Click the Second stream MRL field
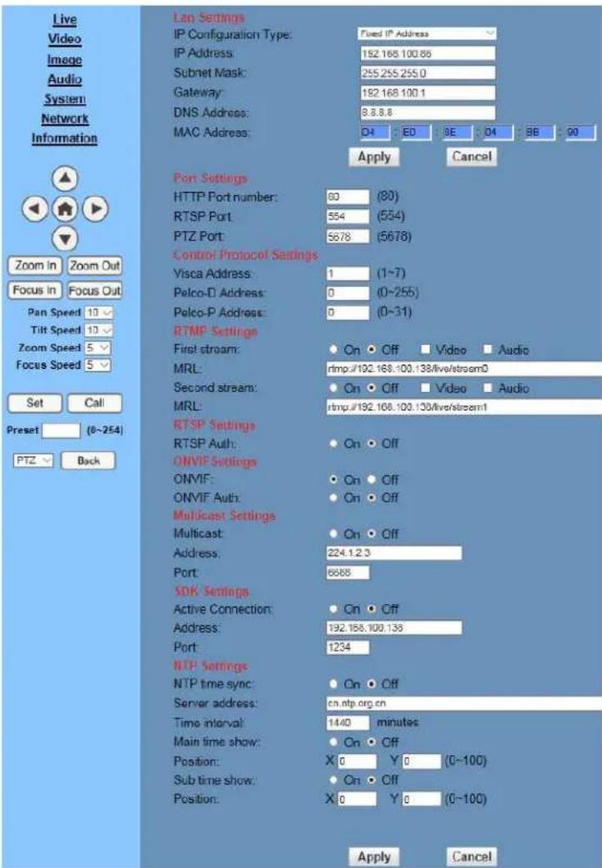The width and height of the screenshot is (602, 868). [x=464, y=407]
